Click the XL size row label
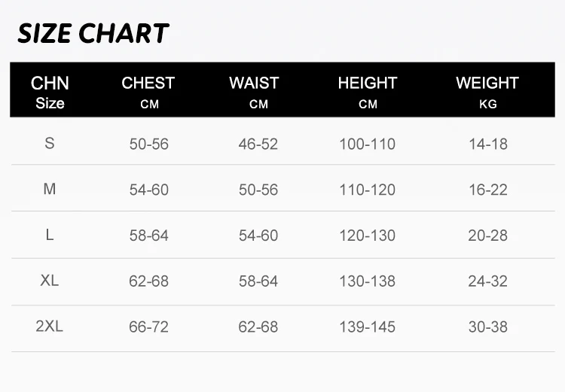 tap(50, 281)
